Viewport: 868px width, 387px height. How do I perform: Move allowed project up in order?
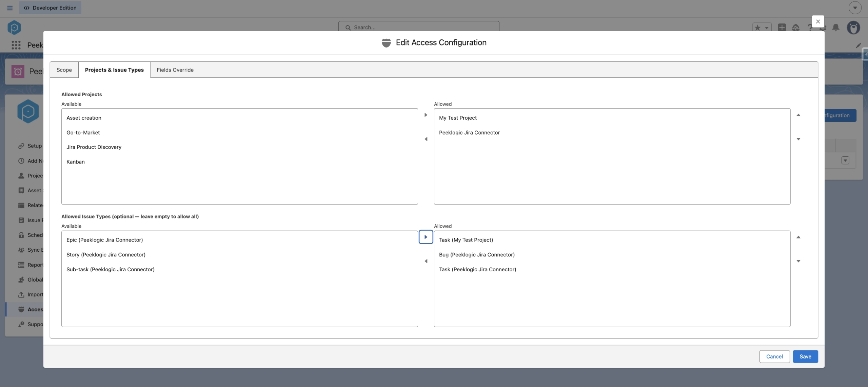(x=798, y=115)
